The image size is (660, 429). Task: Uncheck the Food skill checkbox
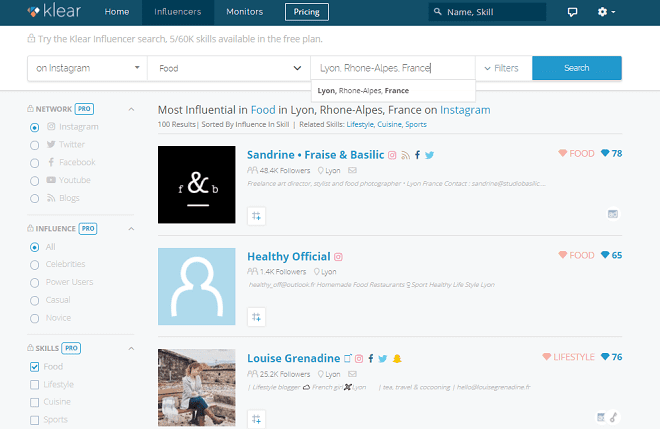click(x=35, y=367)
